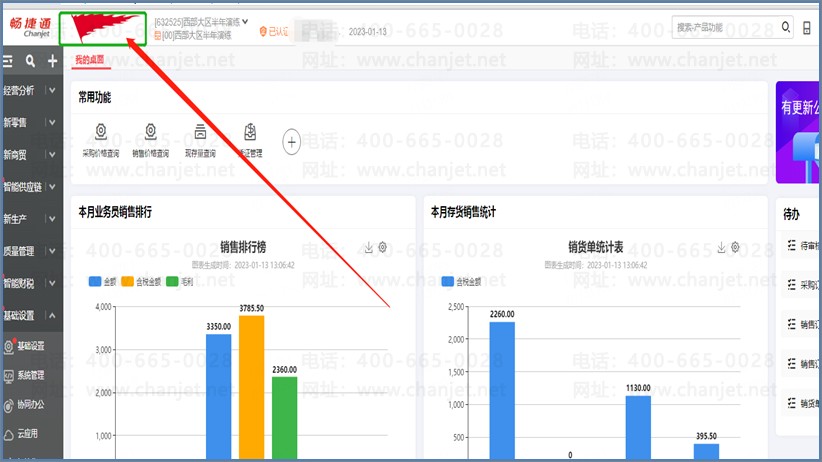
Task: Open settings for the 销货单统计表 chart
Action: (x=736, y=247)
